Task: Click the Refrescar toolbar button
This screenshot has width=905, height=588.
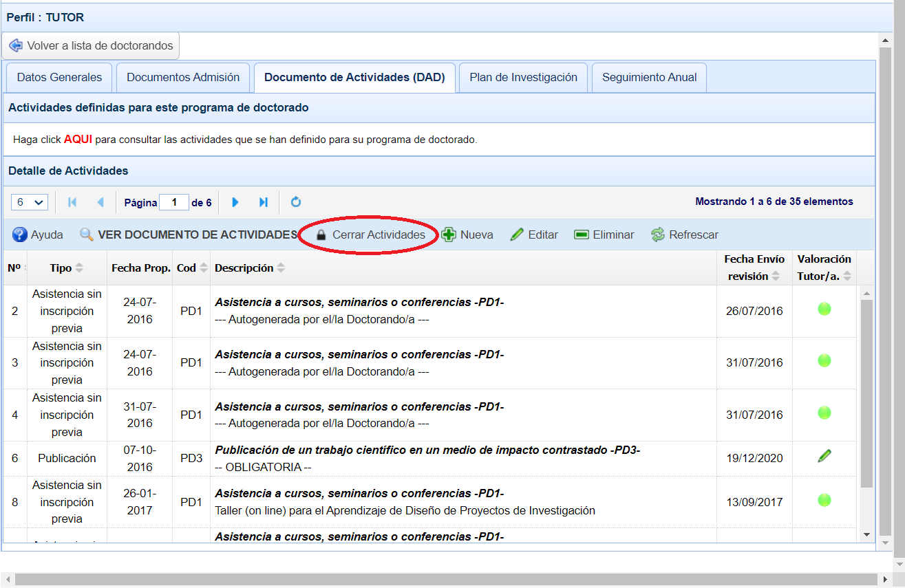Action: pos(684,235)
